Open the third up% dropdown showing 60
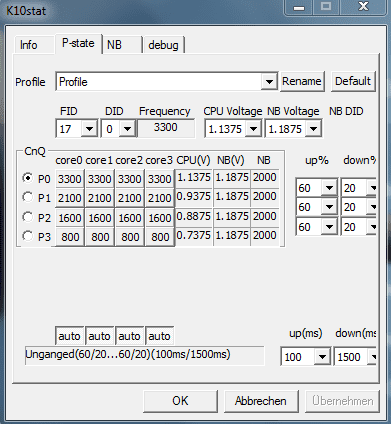Image resolution: width=391 pixels, height=424 pixels. 329,227
